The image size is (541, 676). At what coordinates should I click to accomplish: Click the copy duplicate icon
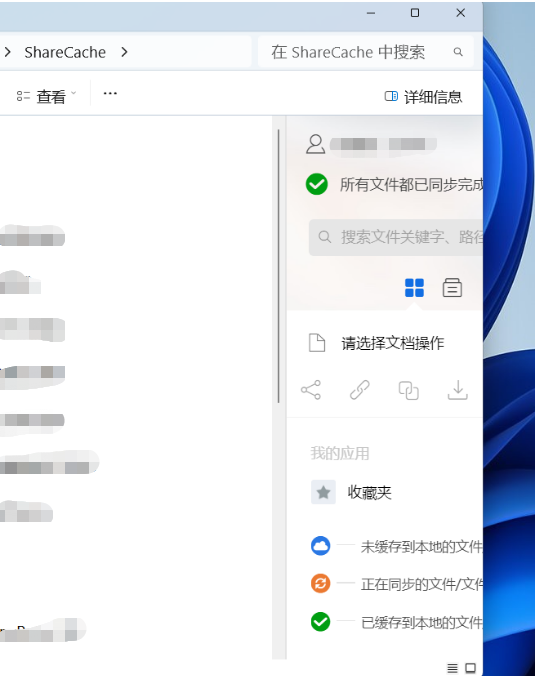click(408, 391)
